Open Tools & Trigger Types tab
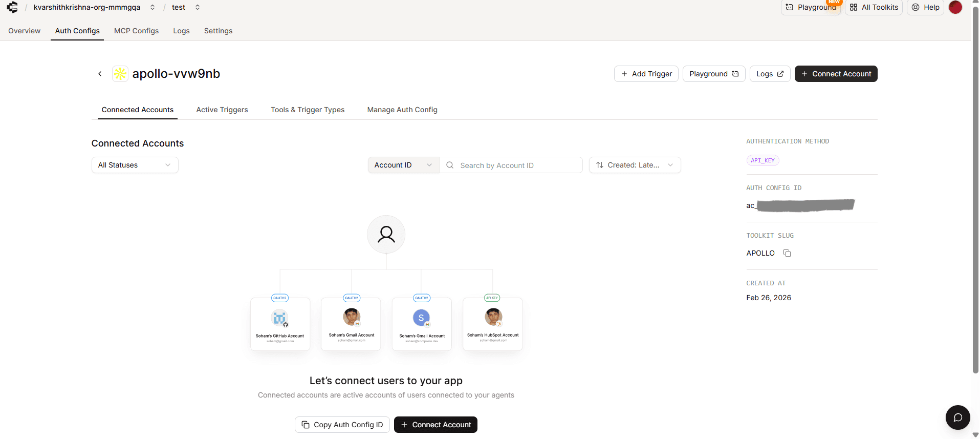The width and height of the screenshot is (980, 439). (x=308, y=110)
